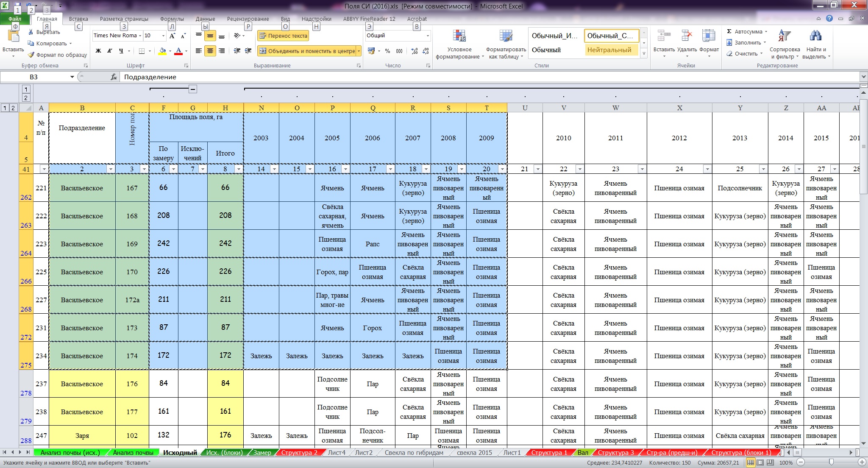The height and width of the screenshot is (468, 868).
Task: Click the Format Painter brush icon
Action: (31, 55)
